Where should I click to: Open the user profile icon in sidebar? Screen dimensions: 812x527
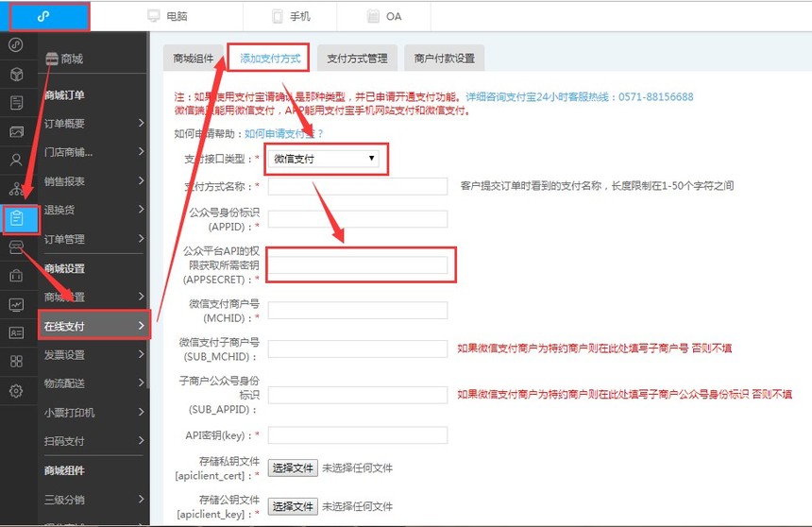[x=16, y=161]
